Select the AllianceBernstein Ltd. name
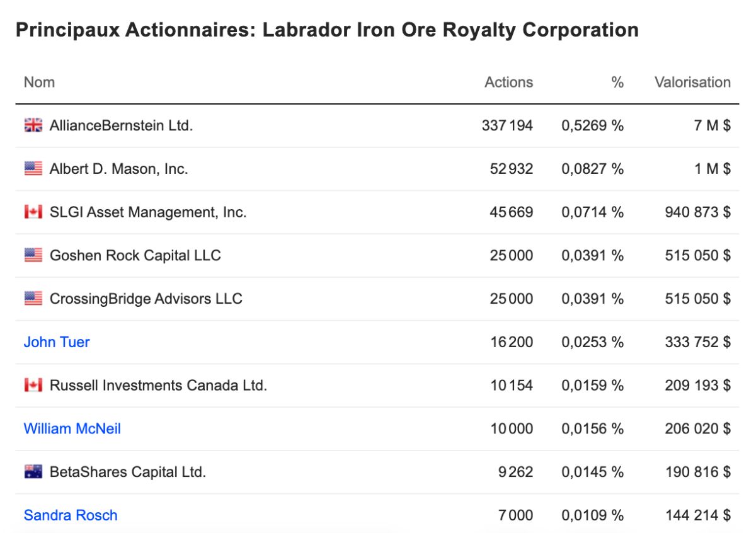Viewport: 756px width, 533px height. pos(121,125)
